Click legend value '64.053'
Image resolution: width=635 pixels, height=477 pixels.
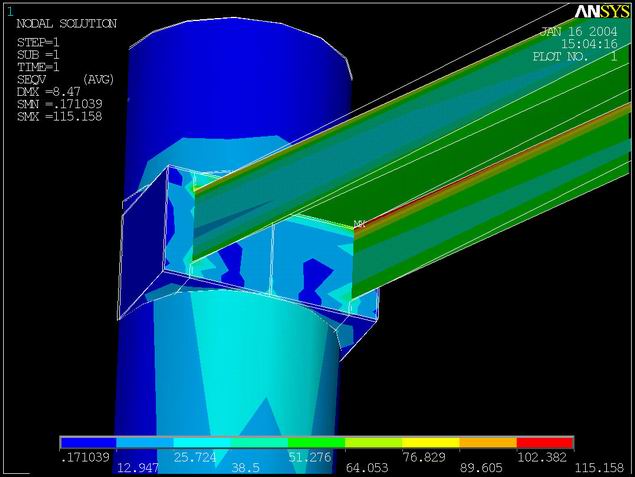click(367, 468)
